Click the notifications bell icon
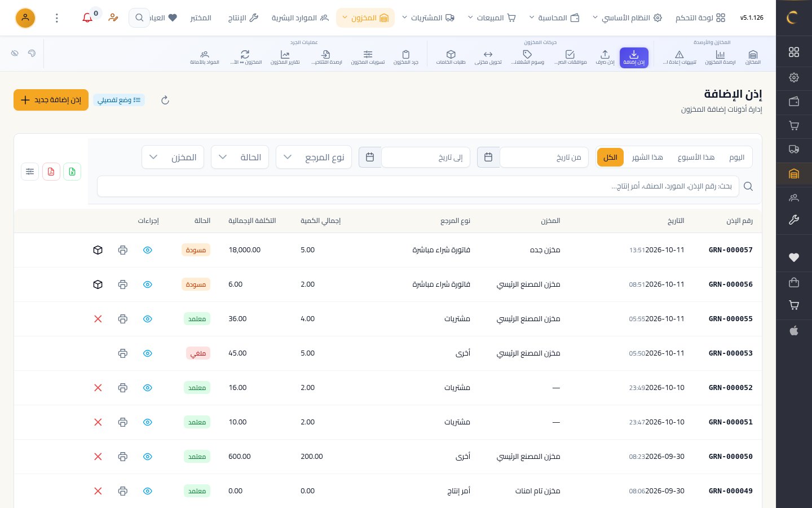The width and height of the screenshot is (812, 508). [87, 18]
